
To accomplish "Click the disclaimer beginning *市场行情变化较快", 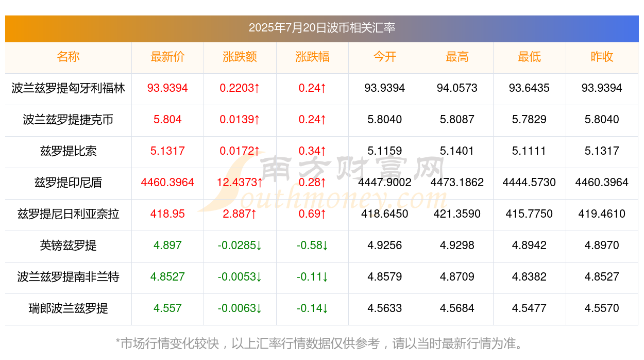I will (322, 343).
